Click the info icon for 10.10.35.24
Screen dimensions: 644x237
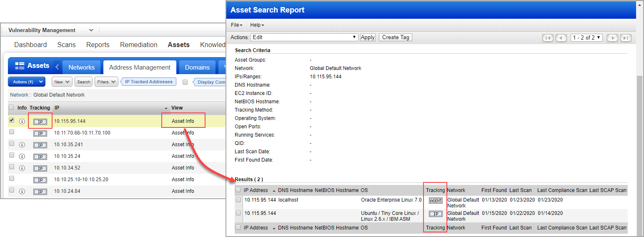22,157
